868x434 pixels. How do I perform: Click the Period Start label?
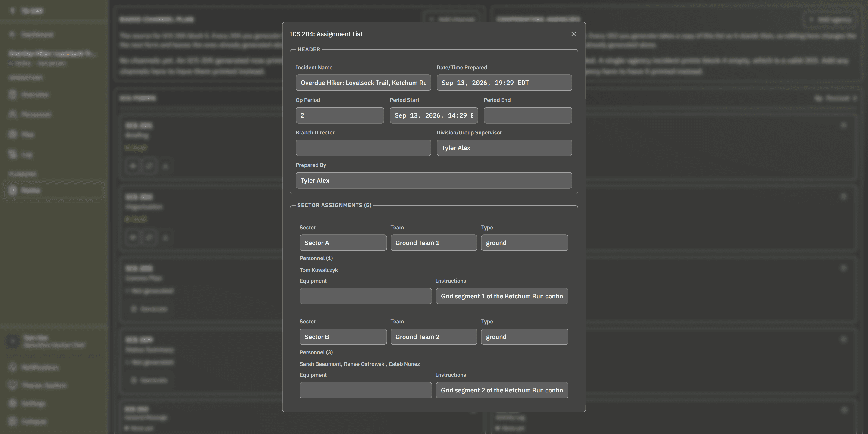(x=404, y=100)
